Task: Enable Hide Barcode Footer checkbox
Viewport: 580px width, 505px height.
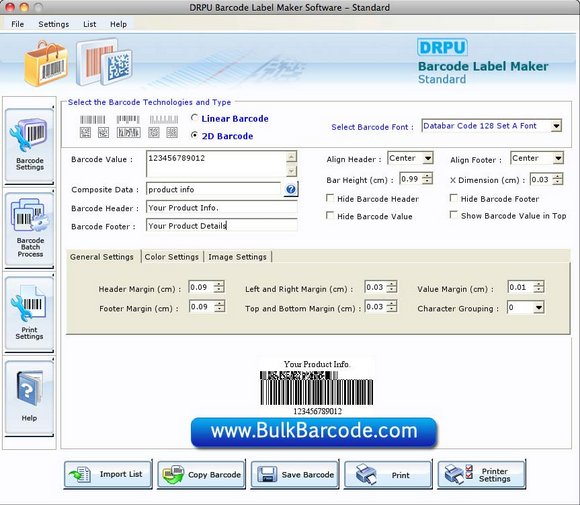Action: pyautogui.click(x=453, y=198)
